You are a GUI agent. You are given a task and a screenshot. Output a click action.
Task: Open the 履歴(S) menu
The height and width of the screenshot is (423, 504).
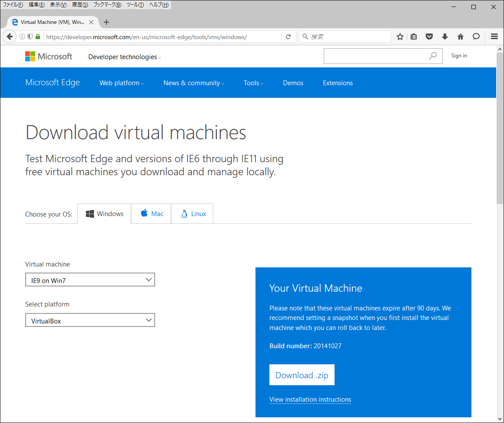pyautogui.click(x=80, y=4)
